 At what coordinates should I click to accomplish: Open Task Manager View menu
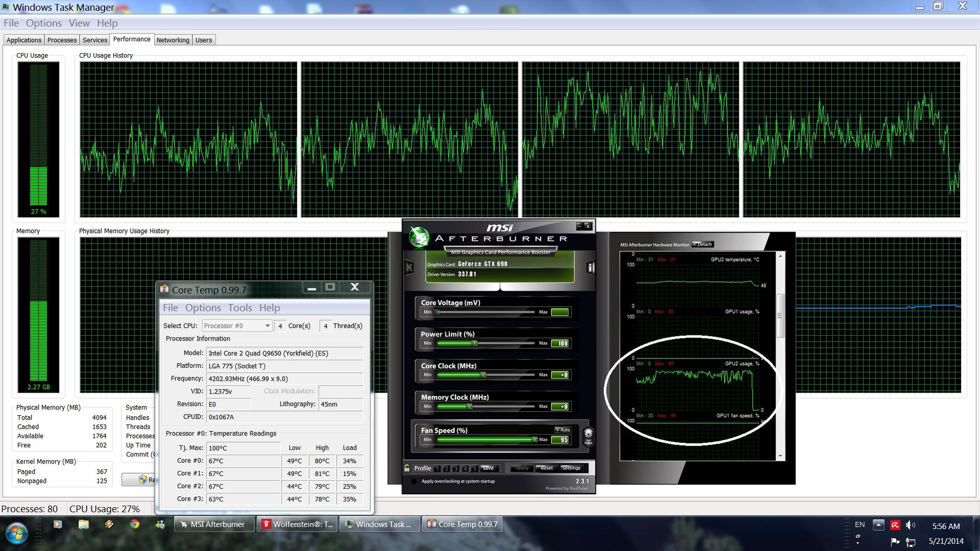coord(79,23)
